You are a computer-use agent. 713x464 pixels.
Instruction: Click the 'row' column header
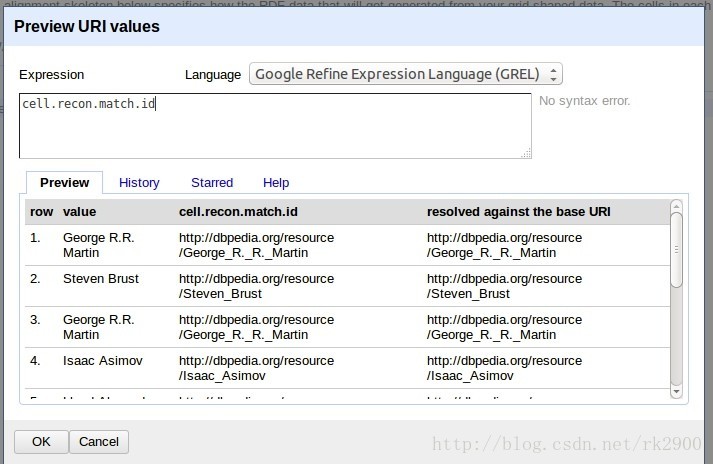pos(41,212)
